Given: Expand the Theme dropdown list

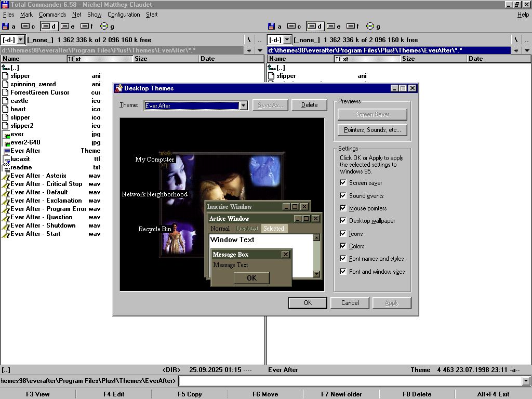Looking at the screenshot, I should (x=243, y=105).
